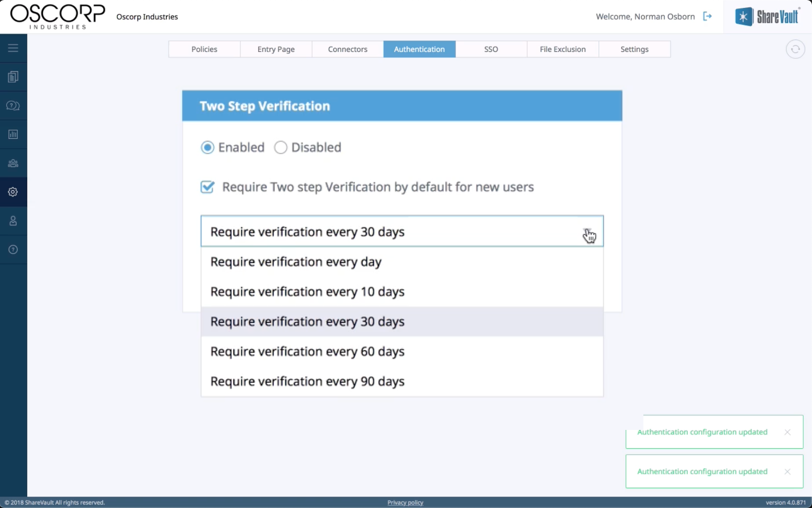Choose Require verification every 90 days option

402,381
